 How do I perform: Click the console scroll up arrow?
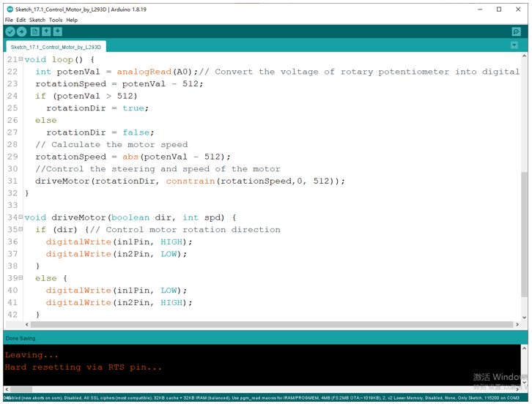click(525, 348)
